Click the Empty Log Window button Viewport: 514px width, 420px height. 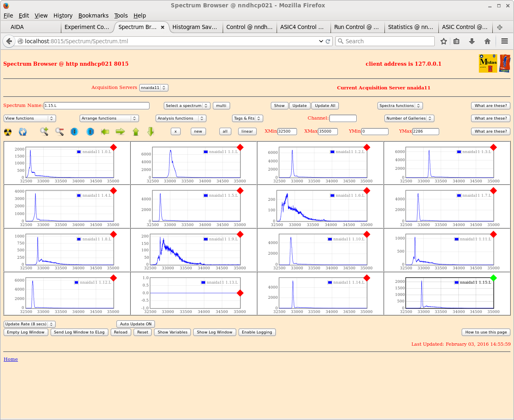click(x=26, y=332)
